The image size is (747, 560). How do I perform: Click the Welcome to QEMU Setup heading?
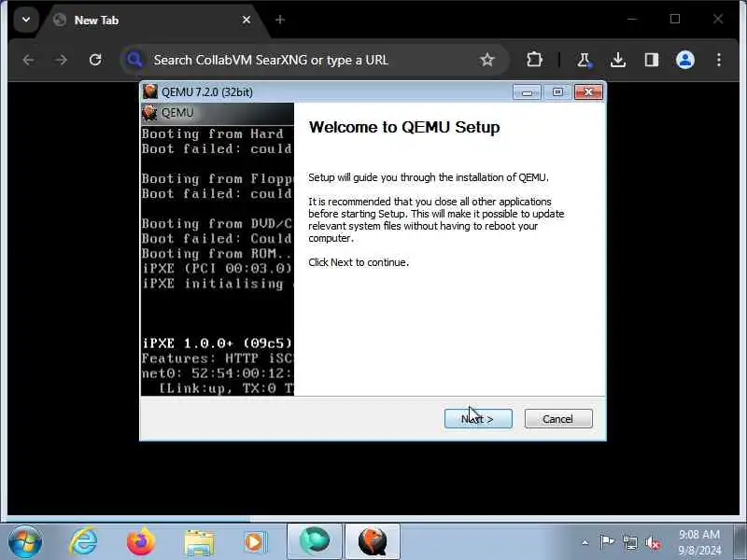pyautogui.click(x=404, y=127)
